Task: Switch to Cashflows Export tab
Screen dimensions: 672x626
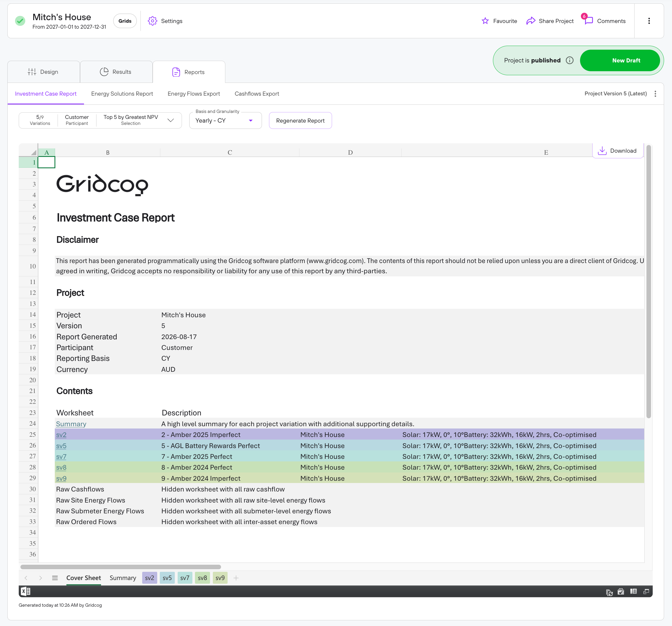Action: [x=257, y=94]
